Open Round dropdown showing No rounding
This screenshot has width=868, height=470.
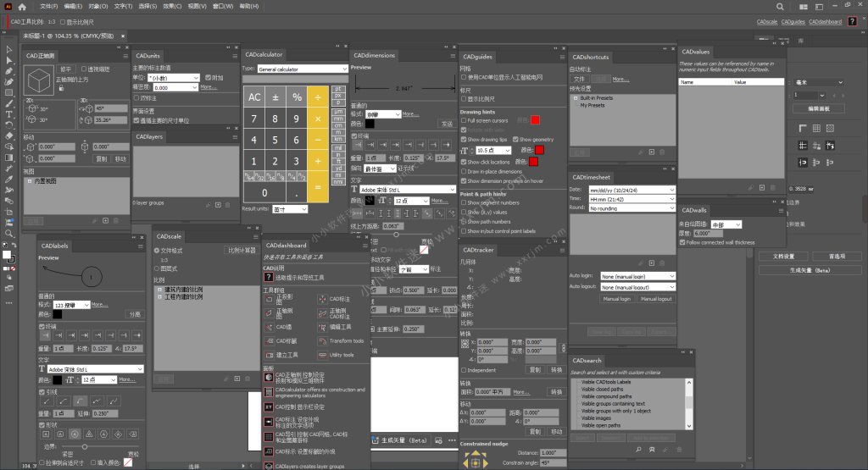coord(632,208)
